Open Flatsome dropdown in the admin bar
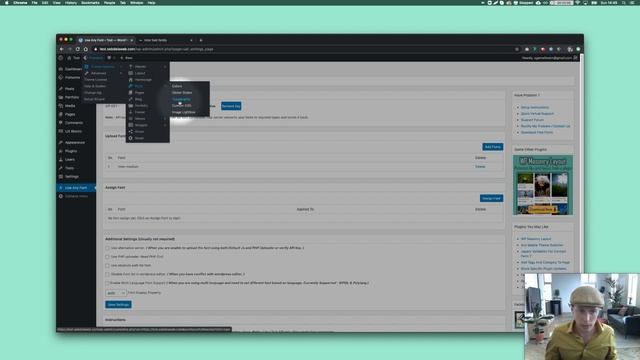This screenshot has width=640, height=360. [x=94, y=58]
